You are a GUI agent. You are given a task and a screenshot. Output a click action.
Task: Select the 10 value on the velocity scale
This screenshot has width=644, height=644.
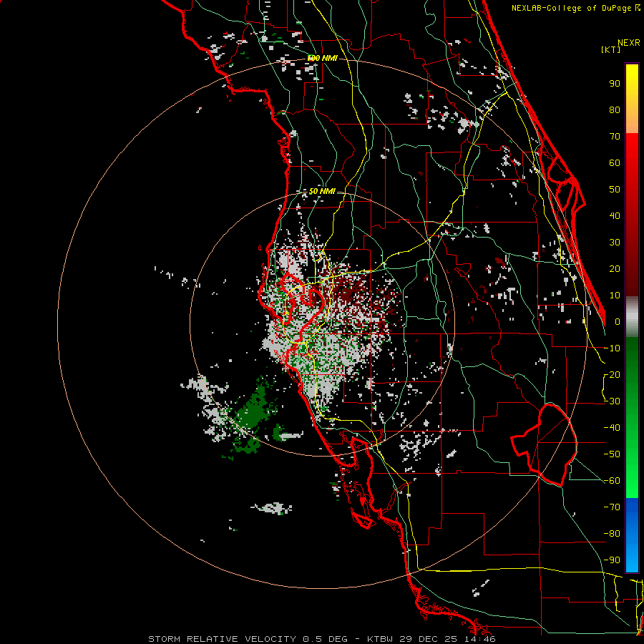pos(615,296)
